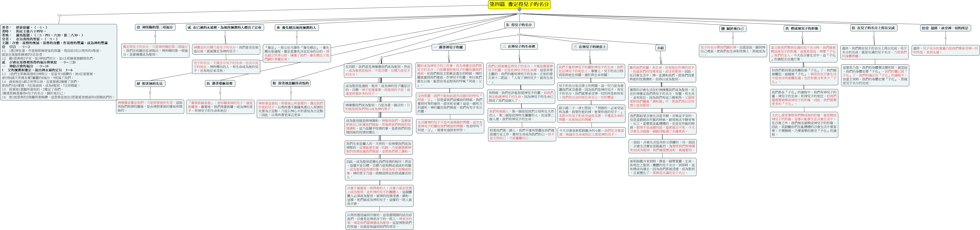Select text box starting 豫定得兒子的名分，乃是神所賜的第二項福分
Image resolution: width=980 pixels, height=230 pixels.
pos(155,50)
